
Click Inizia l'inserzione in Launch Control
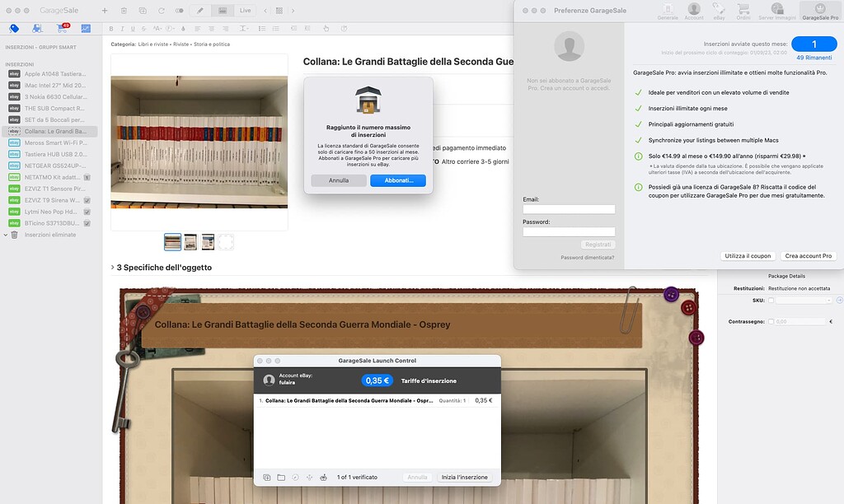(x=465, y=477)
